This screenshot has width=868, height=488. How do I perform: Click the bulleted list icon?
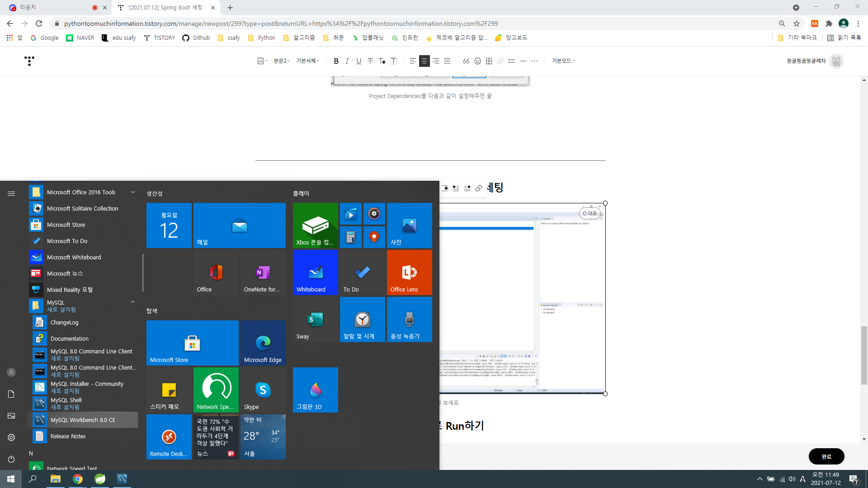[511, 61]
